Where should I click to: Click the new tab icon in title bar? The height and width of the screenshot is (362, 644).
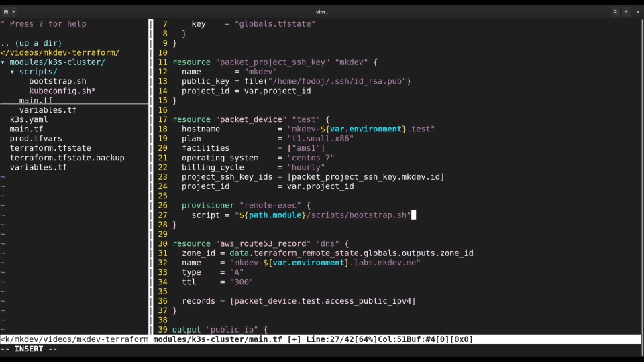[x=6, y=12]
